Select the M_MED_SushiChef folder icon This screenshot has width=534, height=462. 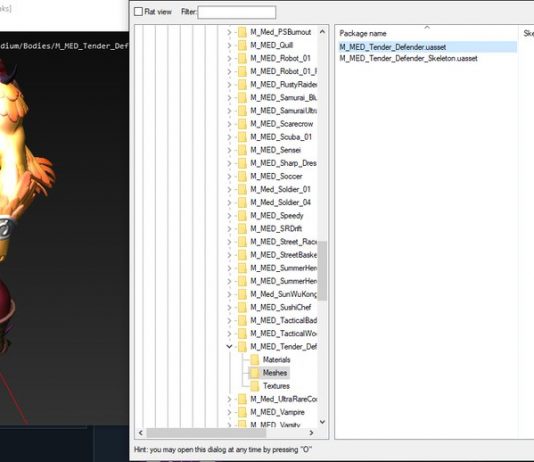click(x=242, y=307)
